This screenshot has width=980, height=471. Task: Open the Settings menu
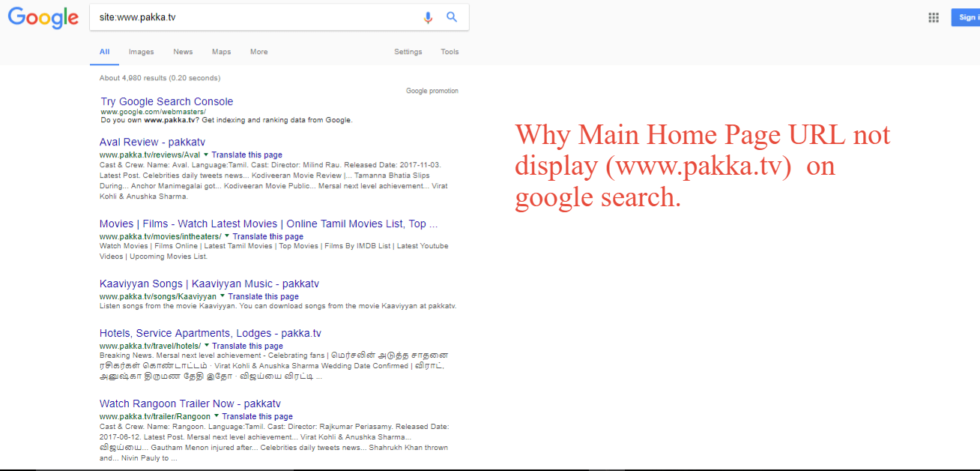tap(408, 52)
